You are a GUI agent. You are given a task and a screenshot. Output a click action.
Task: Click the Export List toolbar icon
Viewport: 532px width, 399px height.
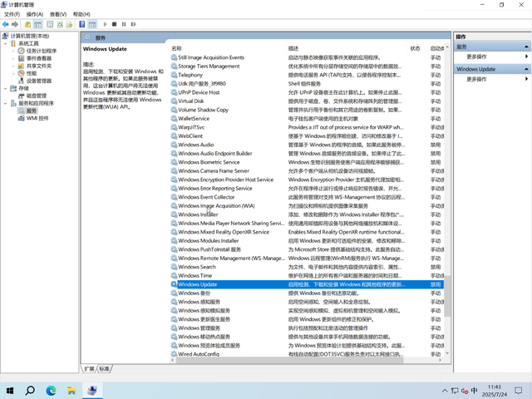(69, 24)
